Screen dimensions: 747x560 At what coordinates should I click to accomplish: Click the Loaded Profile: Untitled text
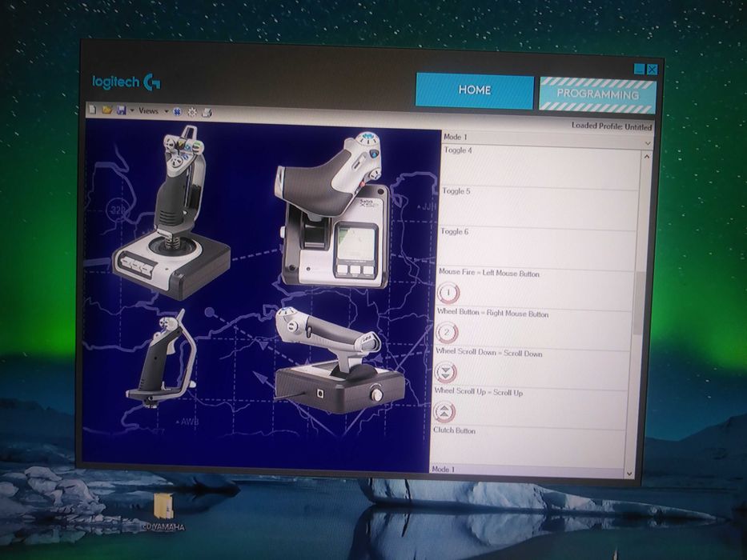[611, 126]
